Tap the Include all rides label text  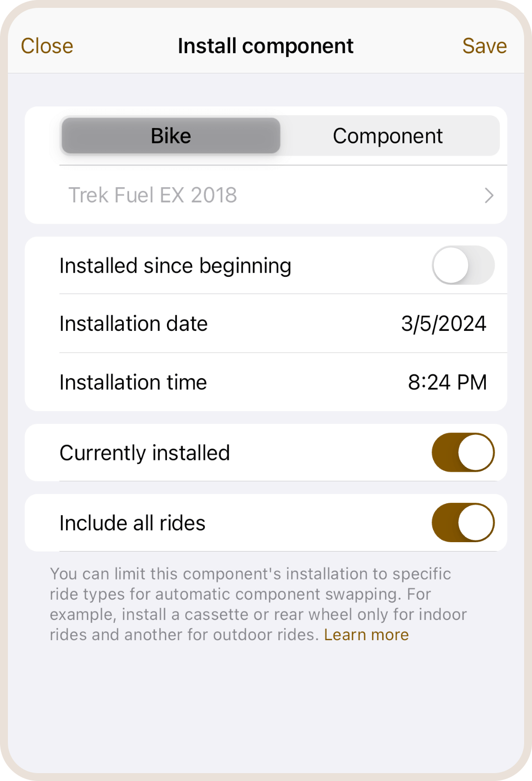pos(132,523)
